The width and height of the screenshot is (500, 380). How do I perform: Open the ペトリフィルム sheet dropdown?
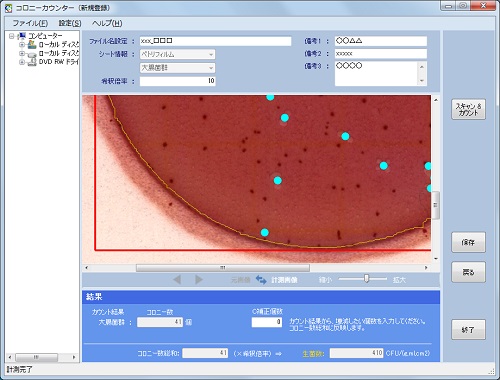click(x=177, y=54)
